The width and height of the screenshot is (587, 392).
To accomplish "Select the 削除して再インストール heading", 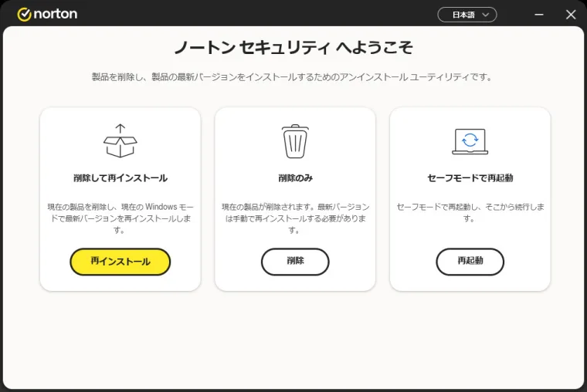I will click(120, 178).
